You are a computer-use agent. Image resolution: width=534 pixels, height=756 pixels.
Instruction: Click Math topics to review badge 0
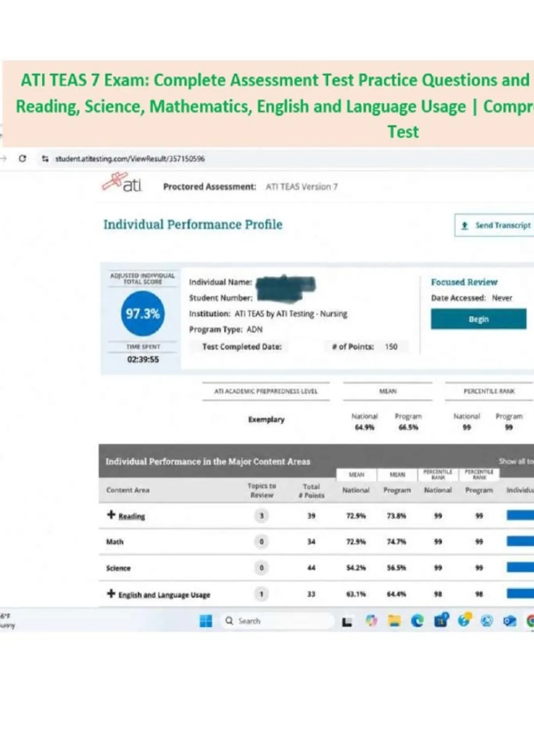click(262, 542)
